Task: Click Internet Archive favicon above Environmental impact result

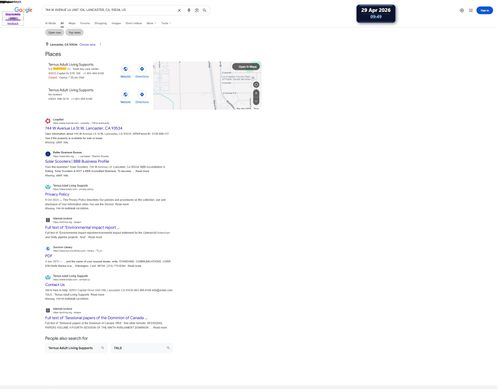Action: pyautogui.click(x=48, y=220)
